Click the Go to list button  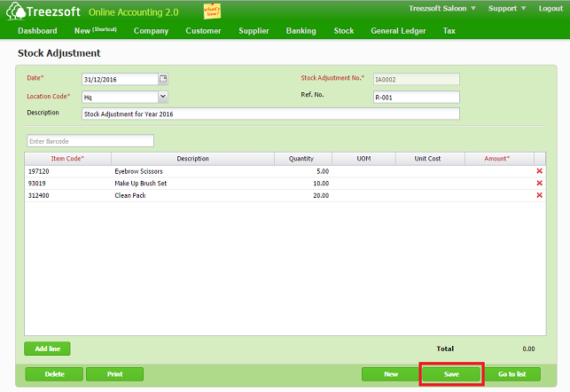[512, 374]
